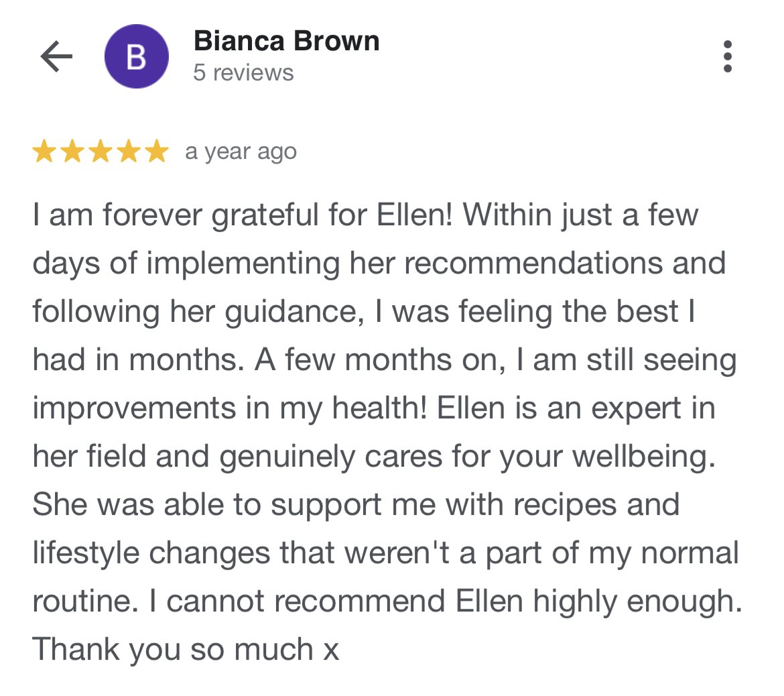784x696 pixels.
Task: Go back using the left arrow
Action: 56,56
